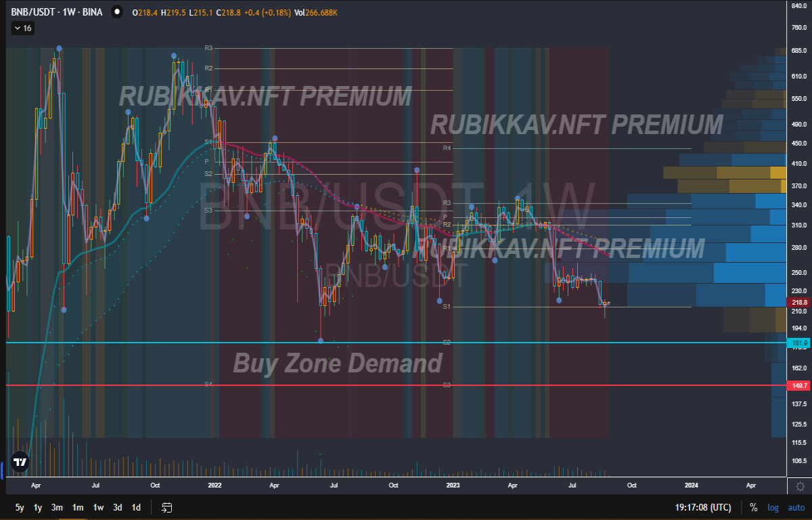Set time range to 1m
Viewport: 812px width, 520px height.
pos(78,507)
